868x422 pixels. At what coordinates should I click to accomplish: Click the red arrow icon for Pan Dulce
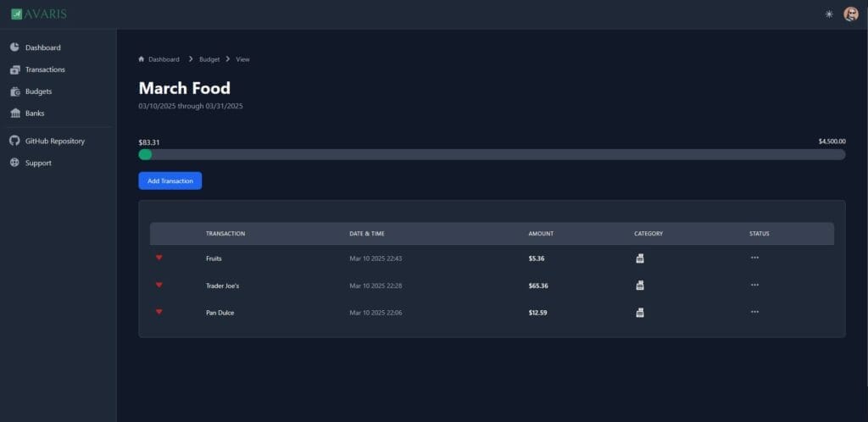pyautogui.click(x=159, y=312)
